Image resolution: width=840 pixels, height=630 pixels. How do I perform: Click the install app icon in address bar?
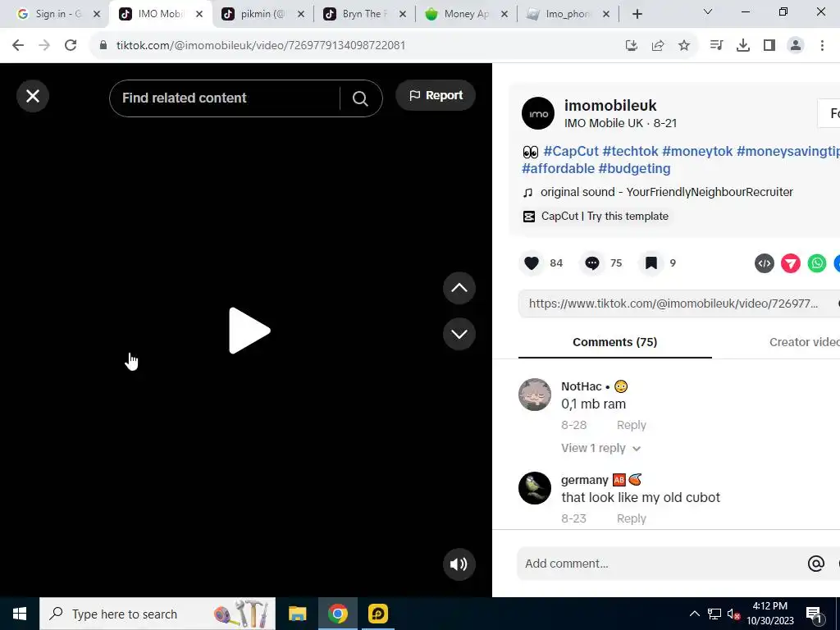(632, 46)
